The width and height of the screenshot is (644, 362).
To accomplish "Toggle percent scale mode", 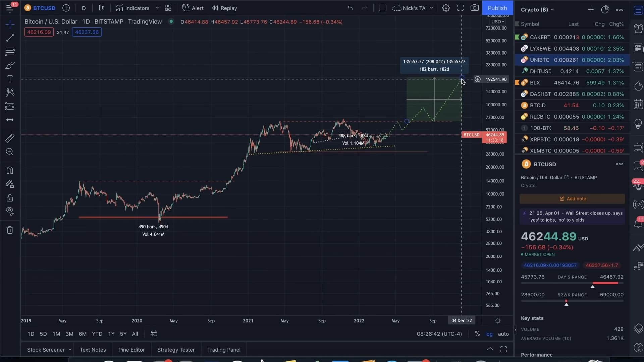I will click(477, 334).
